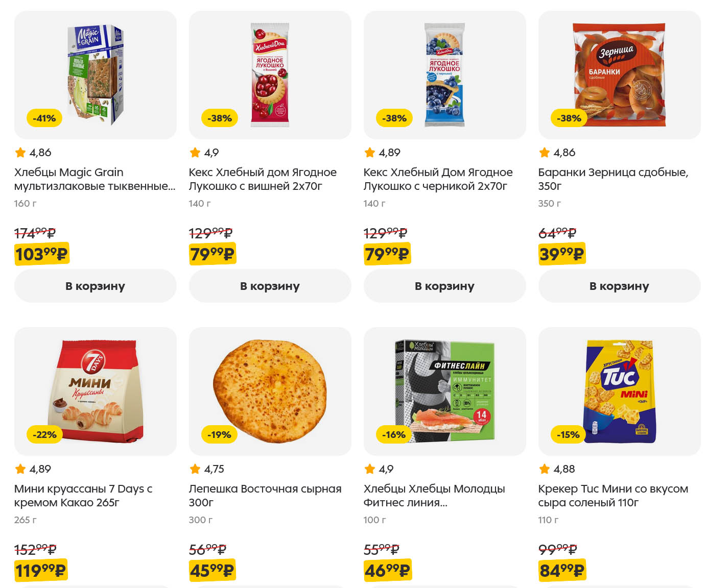Click the -15% discount badge on Tuc
The height and width of the screenshot is (588, 708).
pos(568,435)
